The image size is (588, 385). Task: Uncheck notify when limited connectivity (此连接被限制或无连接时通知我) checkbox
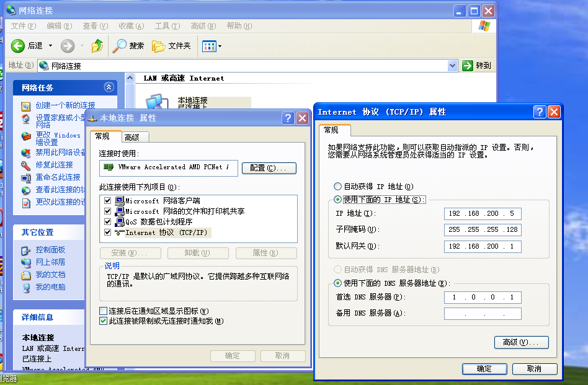click(x=104, y=321)
